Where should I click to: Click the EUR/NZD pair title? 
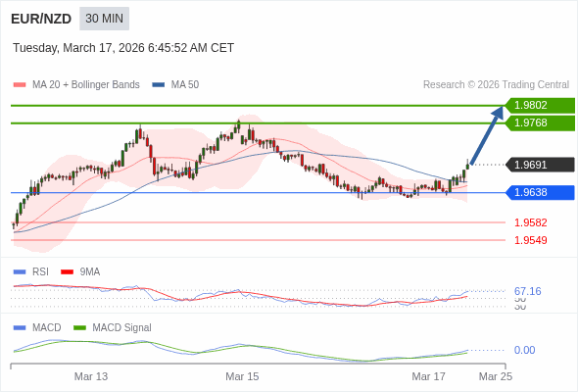click(41, 19)
